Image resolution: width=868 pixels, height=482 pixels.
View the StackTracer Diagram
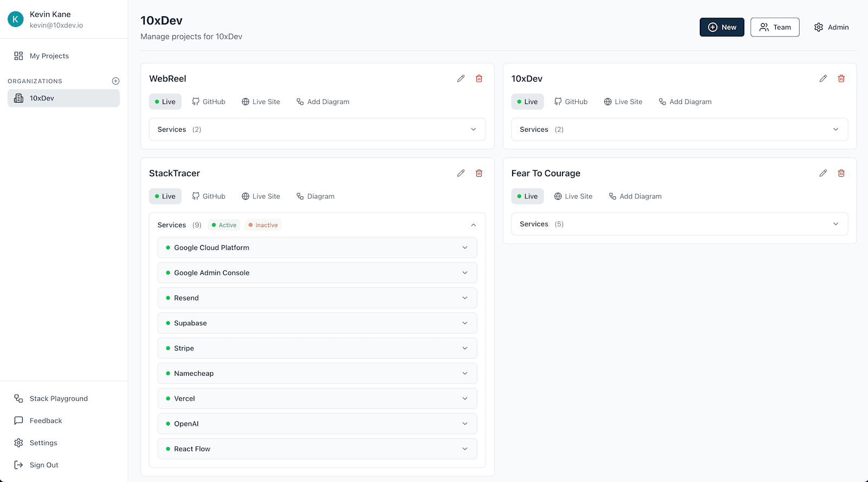315,196
